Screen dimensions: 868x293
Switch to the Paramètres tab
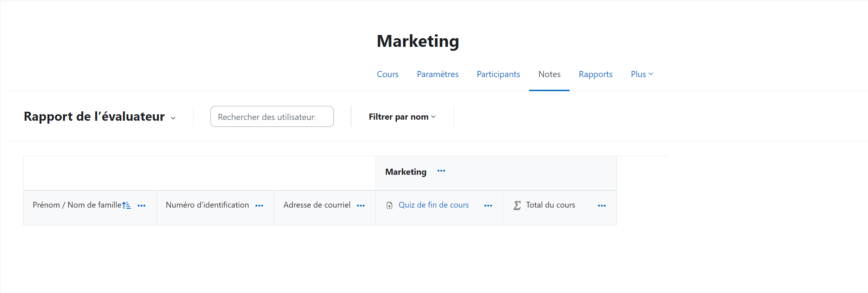tap(437, 74)
